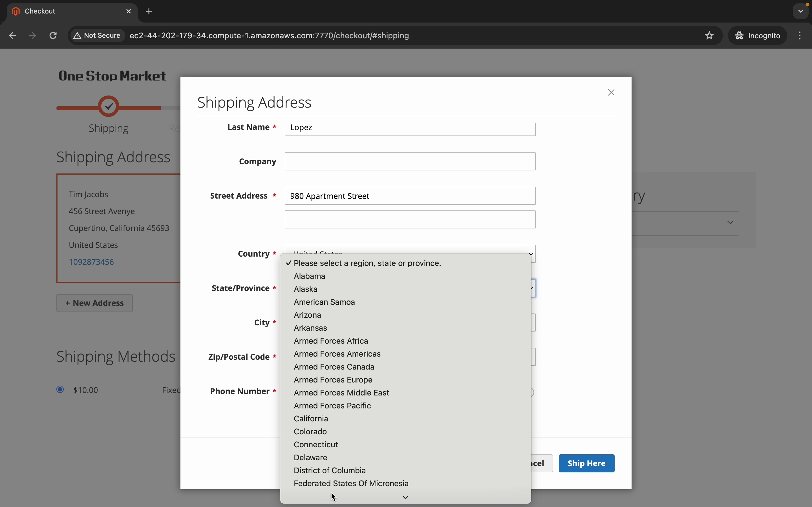Expand the order summary chevron
Image resolution: width=812 pixels, height=507 pixels.
pos(730,223)
